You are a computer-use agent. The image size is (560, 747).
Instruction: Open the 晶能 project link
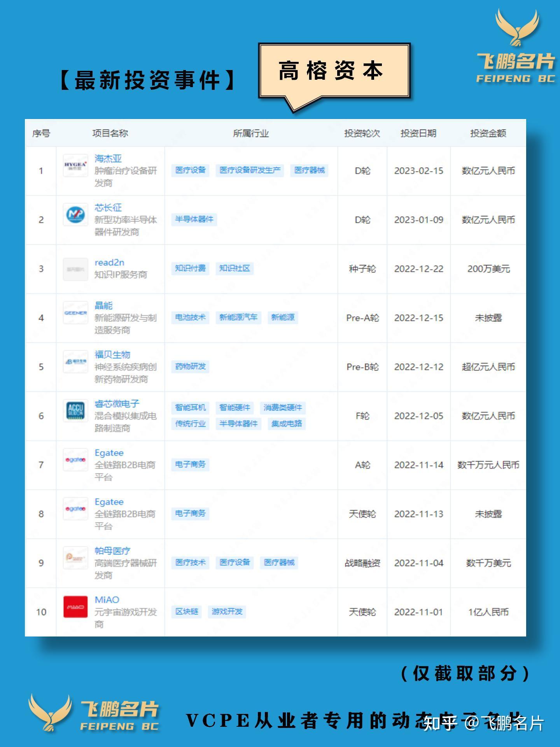pos(103,306)
